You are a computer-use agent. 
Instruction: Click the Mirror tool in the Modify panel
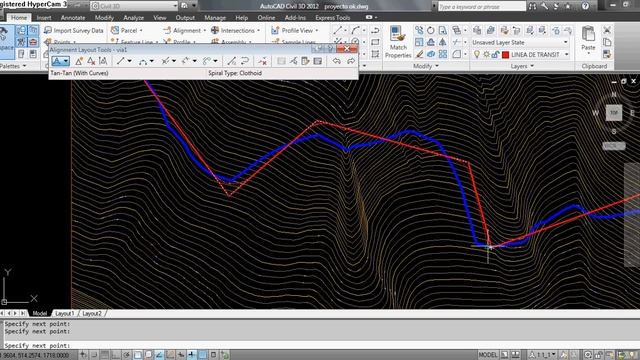click(x=442, y=42)
